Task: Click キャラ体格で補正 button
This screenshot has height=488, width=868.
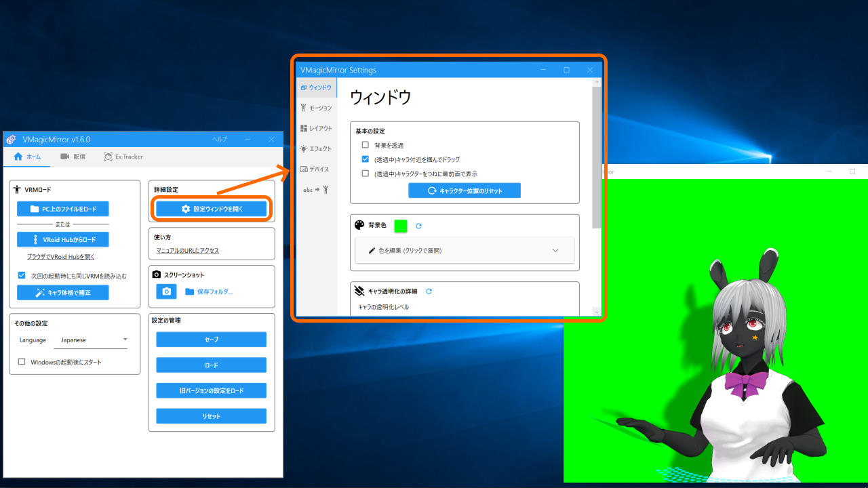Action: point(63,292)
